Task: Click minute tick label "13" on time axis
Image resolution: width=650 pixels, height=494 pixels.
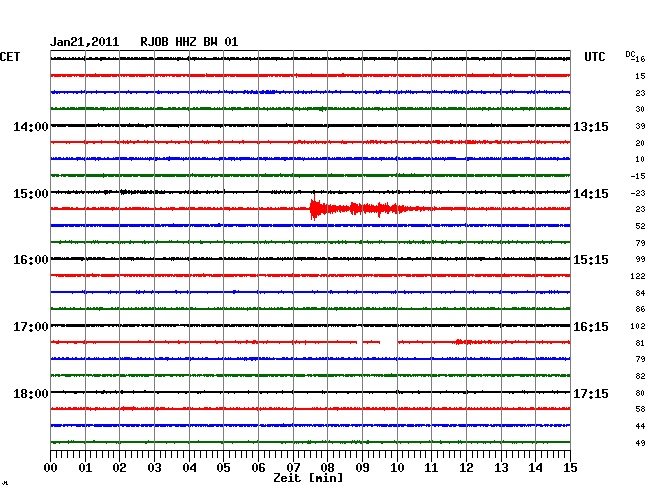Action: click(x=501, y=468)
